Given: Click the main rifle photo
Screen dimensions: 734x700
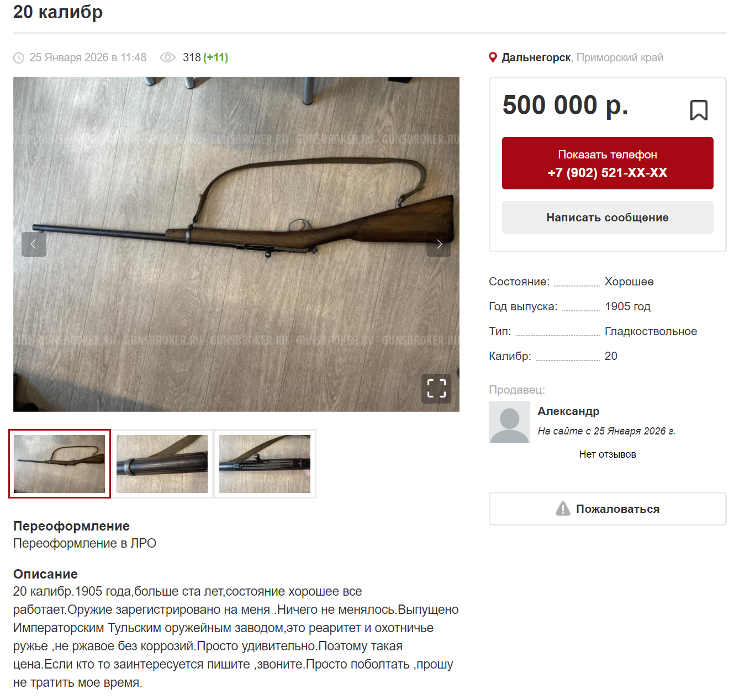Looking at the screenshot, I should [x=236, y=244].
